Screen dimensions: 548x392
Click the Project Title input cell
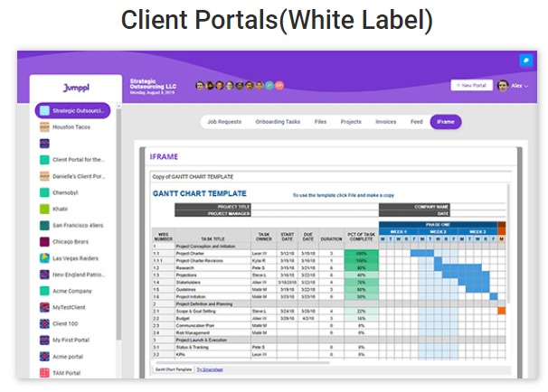315,207
